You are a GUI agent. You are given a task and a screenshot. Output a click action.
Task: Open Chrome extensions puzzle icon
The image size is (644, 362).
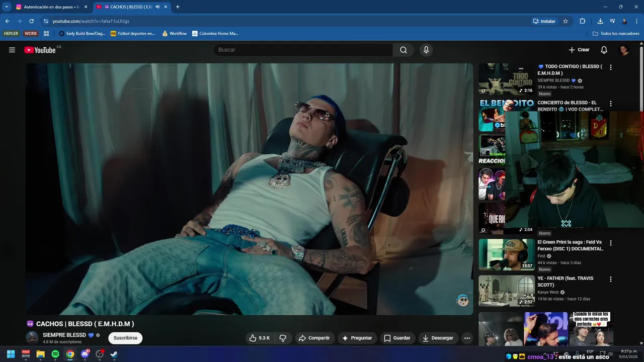583,21
